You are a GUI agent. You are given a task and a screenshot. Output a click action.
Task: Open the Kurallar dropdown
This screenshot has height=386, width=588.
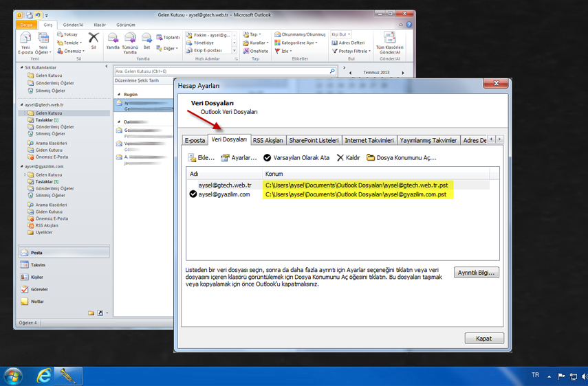coord(256,43)
